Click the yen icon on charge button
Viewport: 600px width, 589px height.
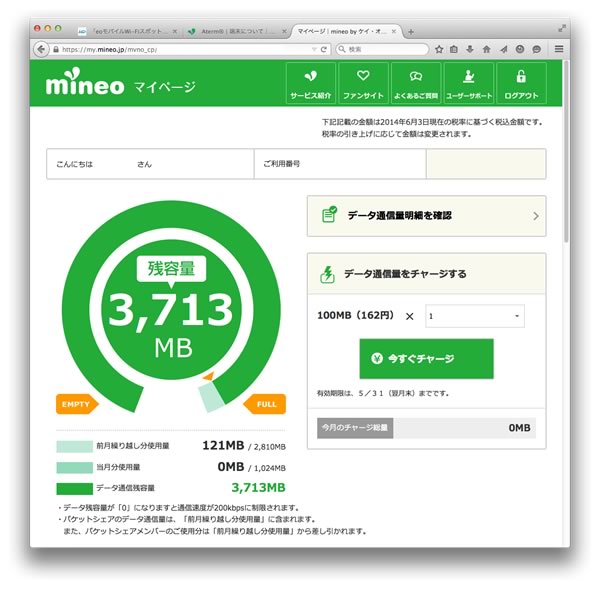tap(377, 359)
